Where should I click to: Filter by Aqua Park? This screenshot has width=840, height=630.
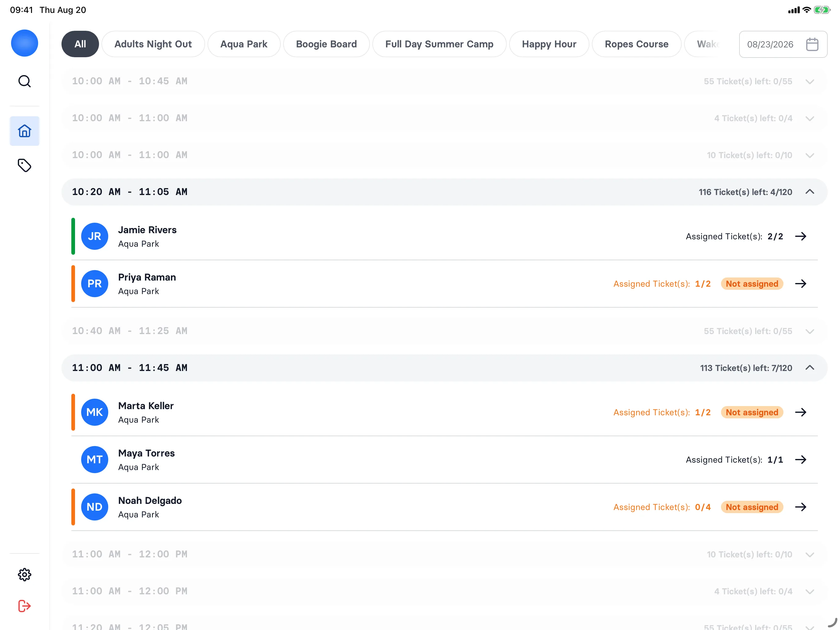(x=244, y=44)
